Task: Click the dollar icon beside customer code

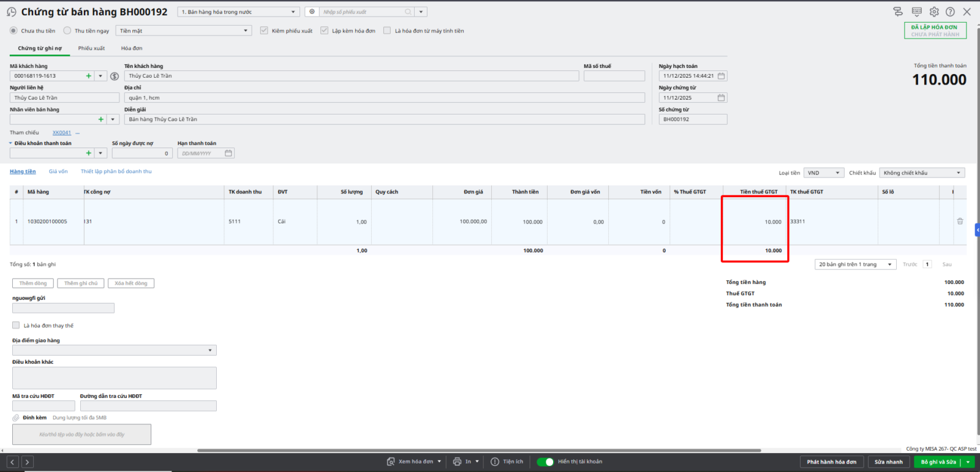Action: coord(115,77)
